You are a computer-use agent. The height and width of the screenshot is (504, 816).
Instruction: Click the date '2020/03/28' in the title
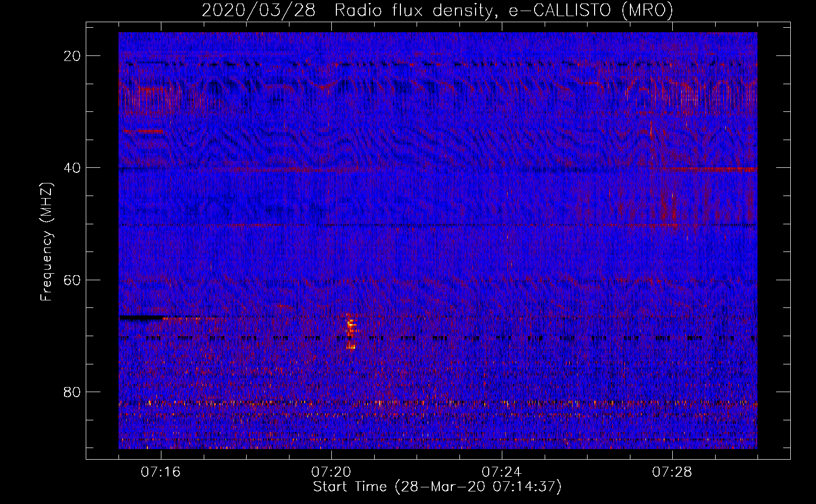pos(258,10)
